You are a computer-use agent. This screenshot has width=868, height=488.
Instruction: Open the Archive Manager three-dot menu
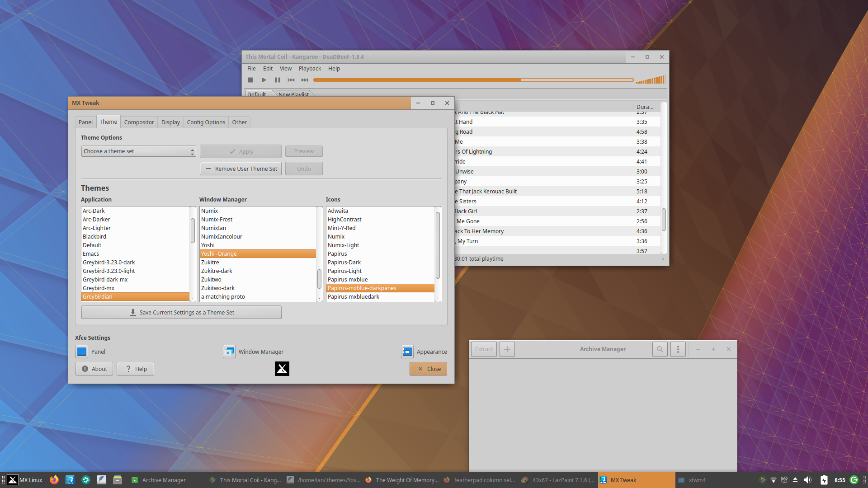tap(678, 349)
